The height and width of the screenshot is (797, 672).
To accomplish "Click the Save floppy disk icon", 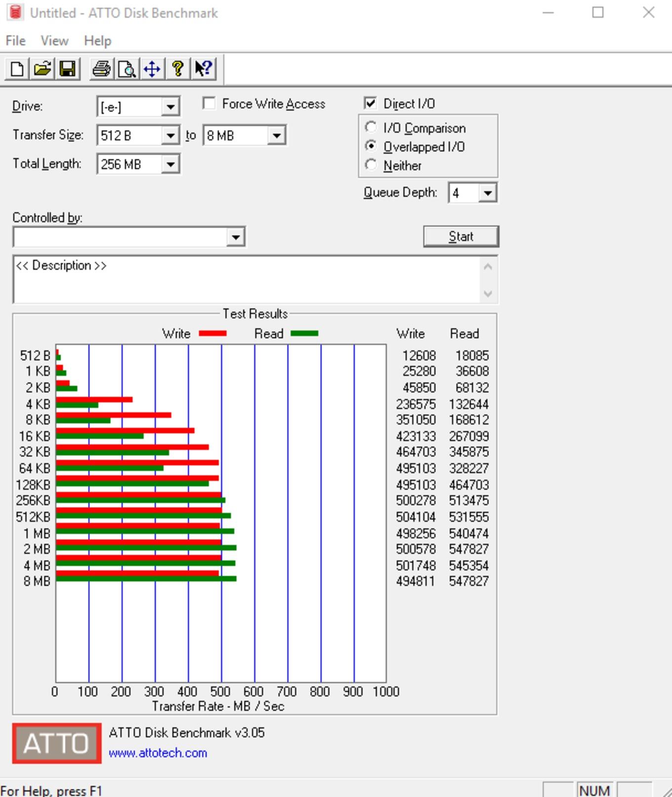I will click(68, 69).
